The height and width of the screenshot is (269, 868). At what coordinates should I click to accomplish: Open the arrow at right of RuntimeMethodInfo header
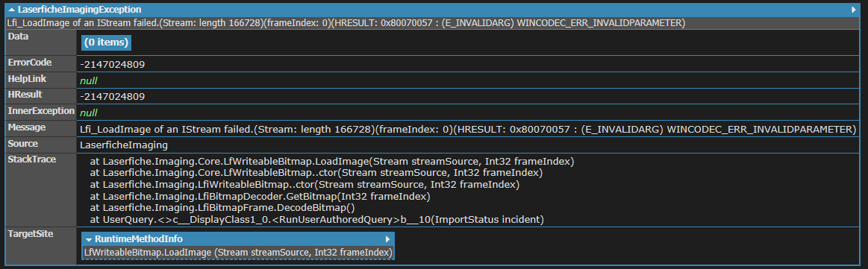[387, 239]
